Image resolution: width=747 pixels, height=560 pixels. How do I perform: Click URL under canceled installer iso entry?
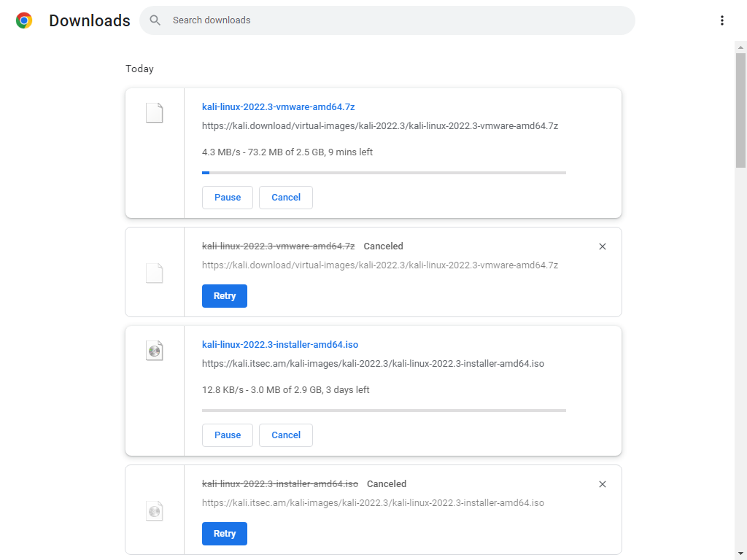tap(373, 502)
